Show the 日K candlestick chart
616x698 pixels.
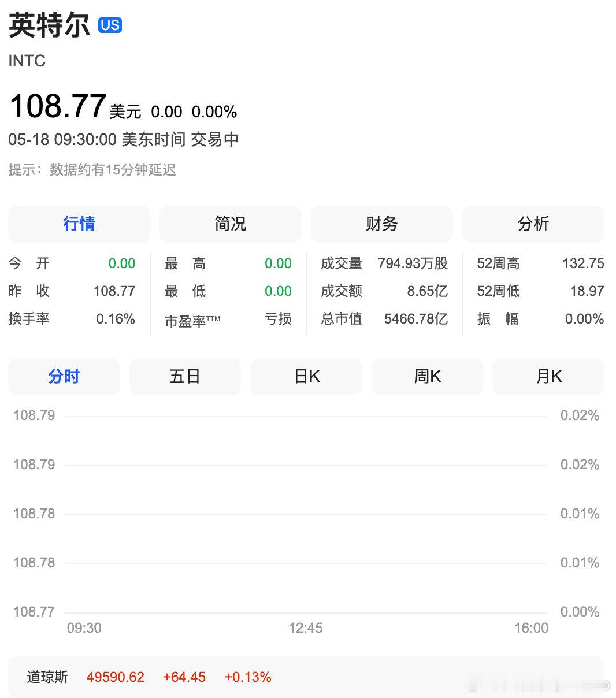pos(306,377)
